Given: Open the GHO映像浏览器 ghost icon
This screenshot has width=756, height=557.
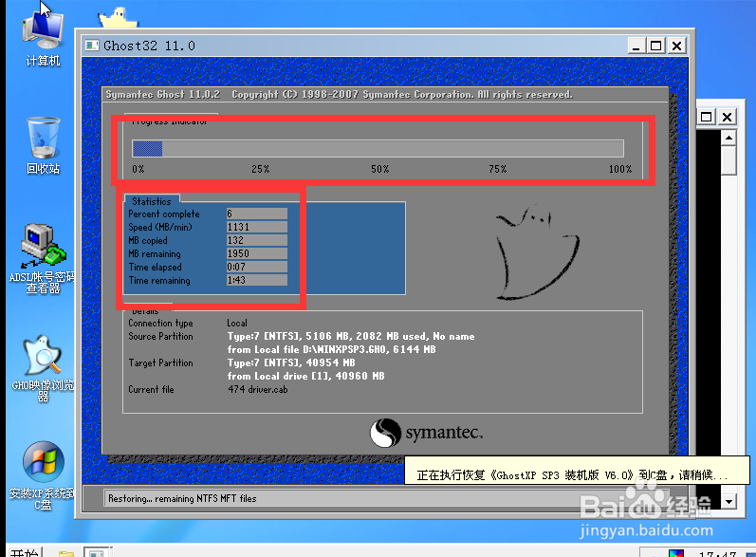Looking at the screenshot, I should [43, 369].
